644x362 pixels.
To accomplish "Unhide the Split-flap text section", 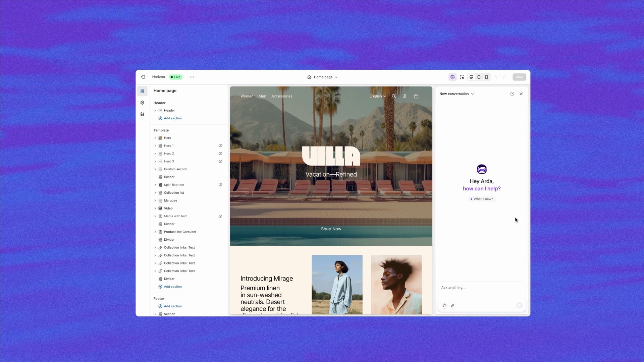I will coord(220,185).
